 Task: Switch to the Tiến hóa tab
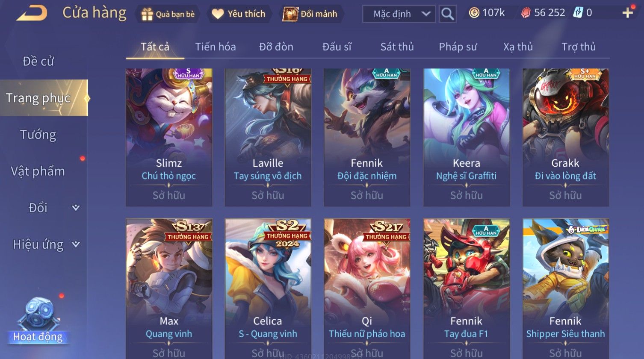tap(216, 47)
